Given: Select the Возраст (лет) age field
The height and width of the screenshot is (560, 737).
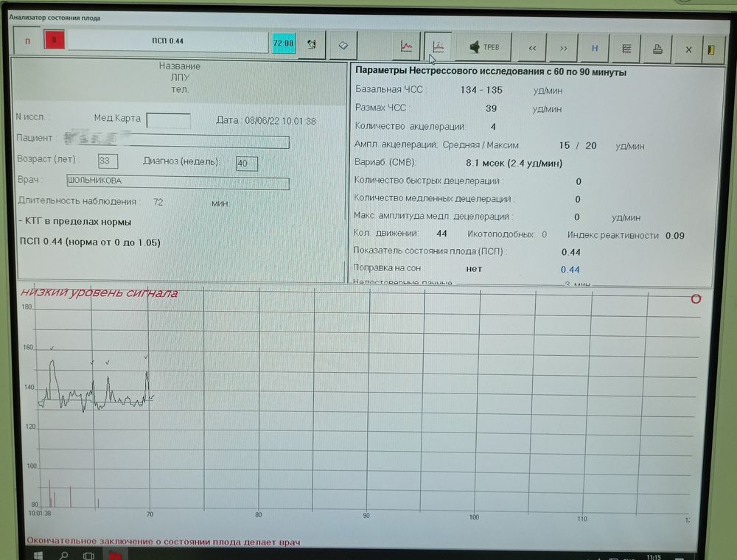Looking at the screenshot, I should [x=108, y=161].
